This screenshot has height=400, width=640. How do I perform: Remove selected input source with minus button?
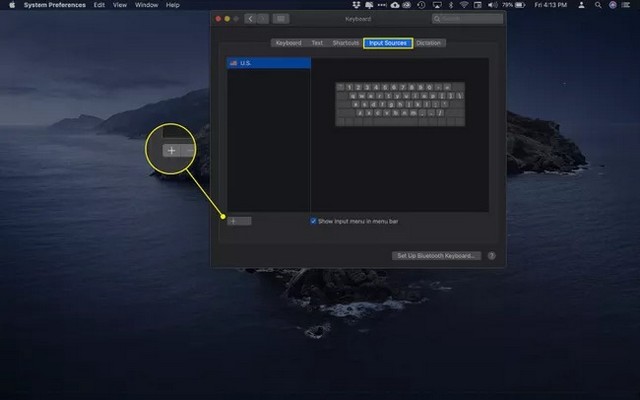coord(245,221)
